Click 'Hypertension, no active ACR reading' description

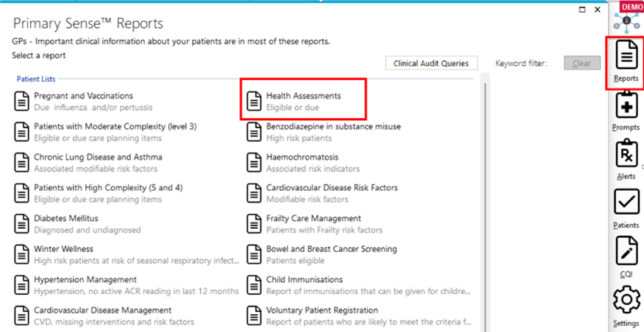136,292
